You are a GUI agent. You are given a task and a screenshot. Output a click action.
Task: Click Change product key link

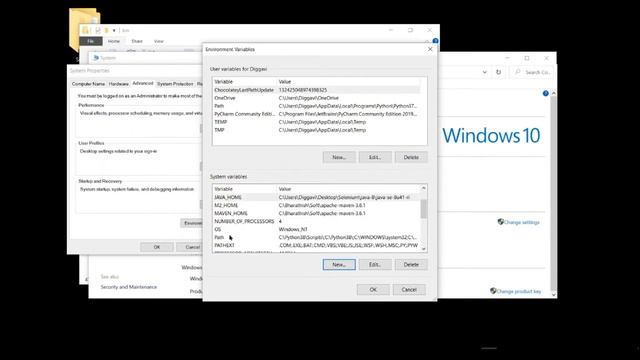coord(519,291)
